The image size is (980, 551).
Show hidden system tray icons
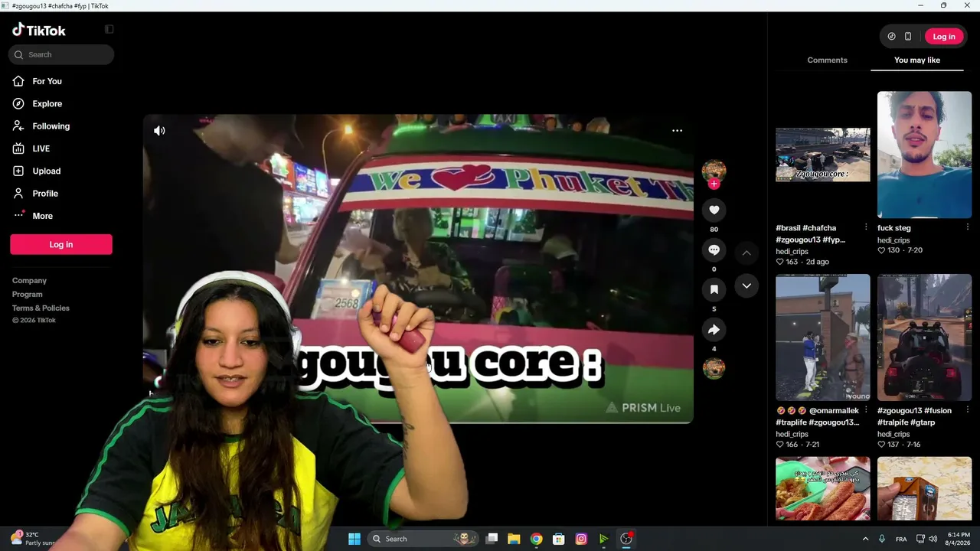865,539
